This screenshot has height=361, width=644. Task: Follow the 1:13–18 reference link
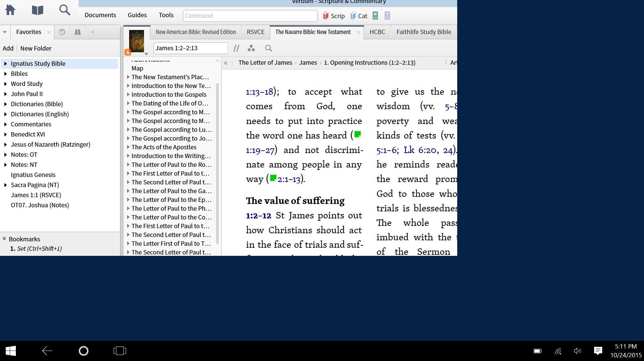point(260,92)
